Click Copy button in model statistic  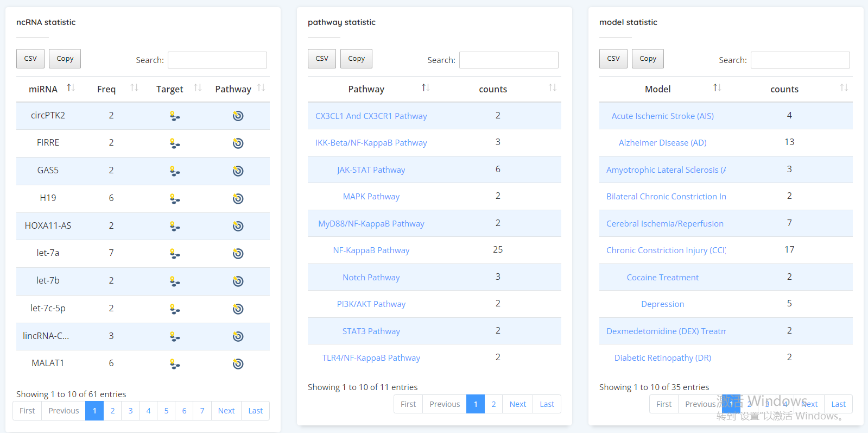pos(648,59)
